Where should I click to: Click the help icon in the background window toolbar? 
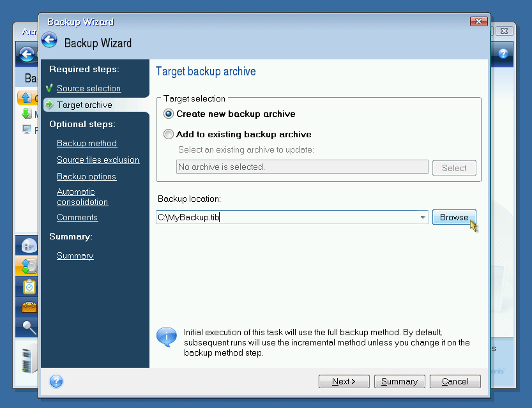[x=503, y=54]
